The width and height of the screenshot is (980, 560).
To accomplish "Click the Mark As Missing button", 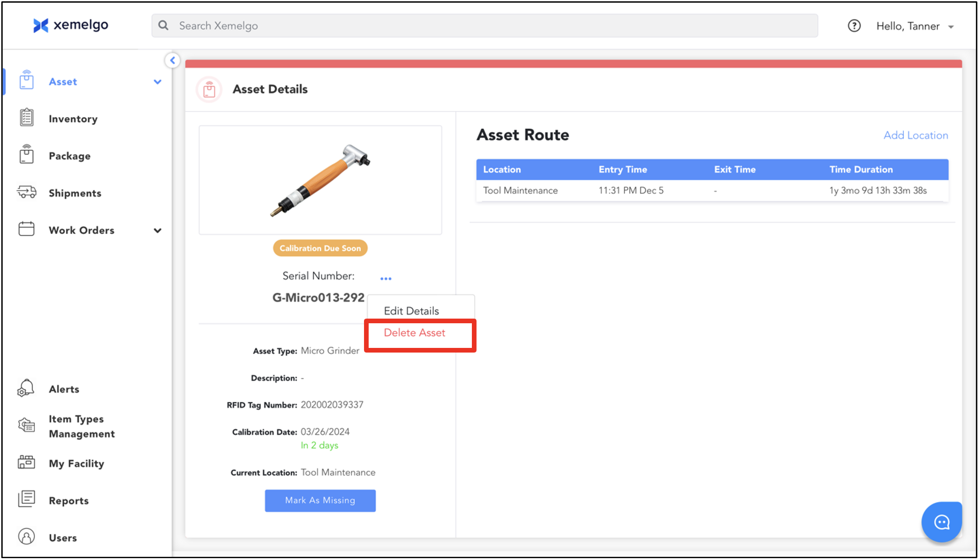I will (x=320, y=500).
